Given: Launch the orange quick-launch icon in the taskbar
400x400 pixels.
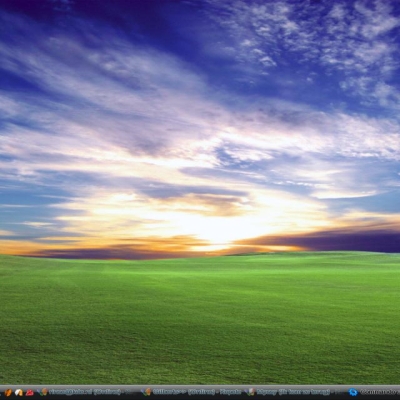Looking at the screenshot, I should tap(8, 392).
